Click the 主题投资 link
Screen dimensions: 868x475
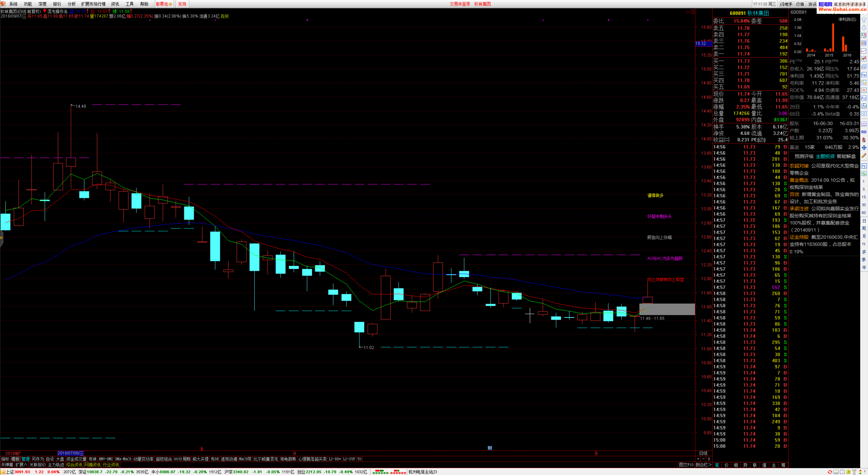(825, 157)
